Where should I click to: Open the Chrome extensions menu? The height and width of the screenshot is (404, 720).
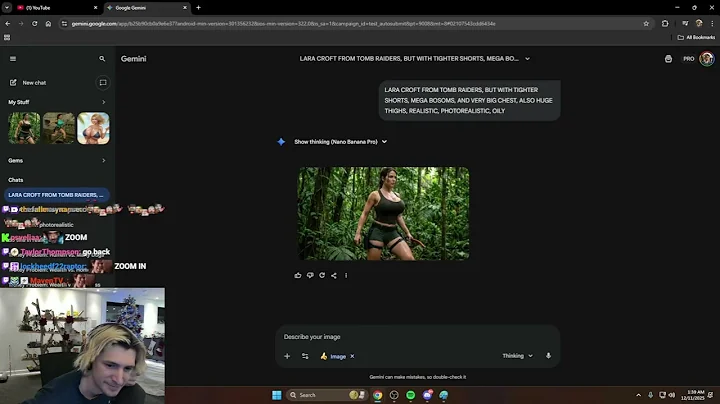pyautogui.click(x=665, y=24)
